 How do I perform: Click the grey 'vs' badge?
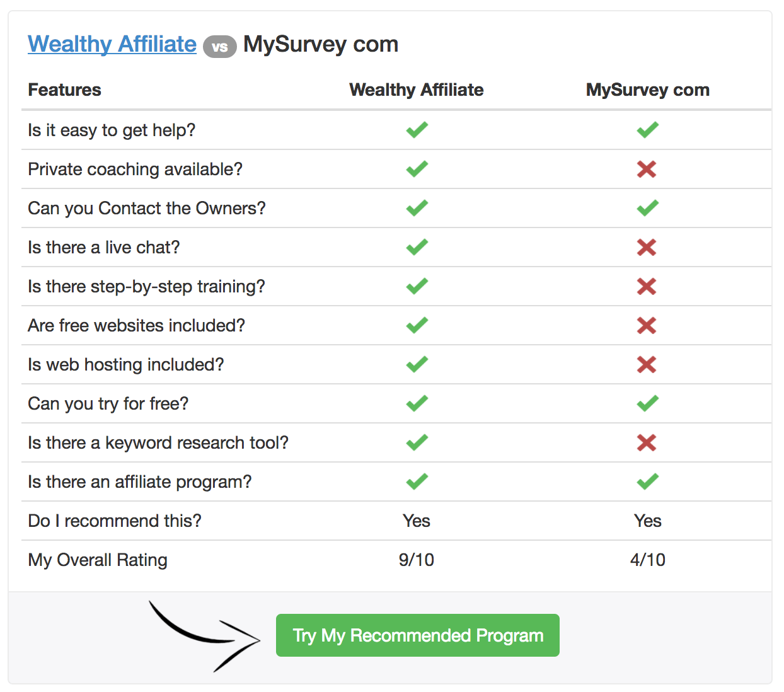point(219,47)
